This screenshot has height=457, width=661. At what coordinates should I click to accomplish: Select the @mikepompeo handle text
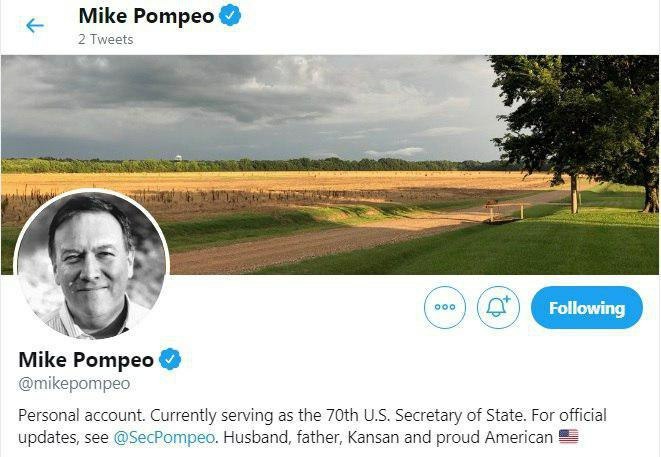[x=75, y=383]
